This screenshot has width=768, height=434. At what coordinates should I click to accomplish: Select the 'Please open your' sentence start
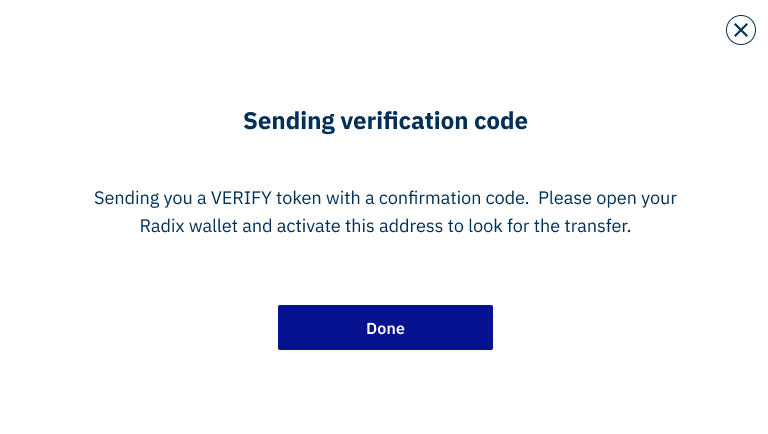coord(607,198)
